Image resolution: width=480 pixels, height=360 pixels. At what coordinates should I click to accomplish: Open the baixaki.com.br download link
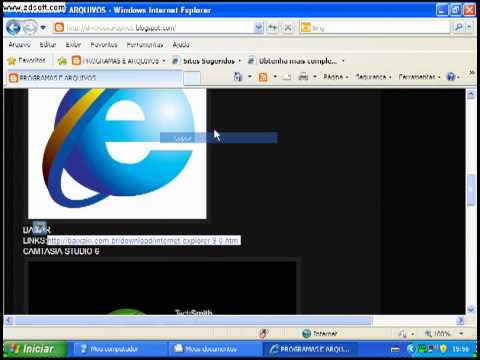pyautogui.click(x=143, y=240)
